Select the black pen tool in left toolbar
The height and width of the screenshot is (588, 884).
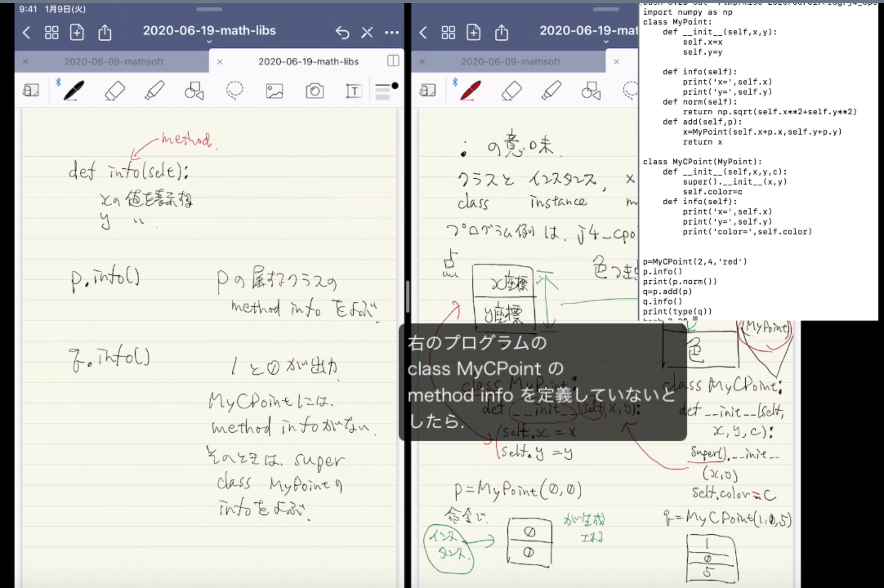click(74, 90)
